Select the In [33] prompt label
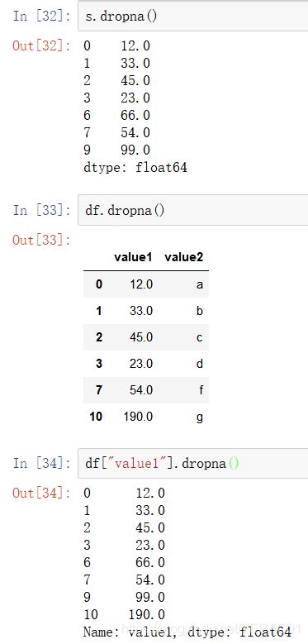The width and height of the screenshot is (308, 644). point(42,210)
